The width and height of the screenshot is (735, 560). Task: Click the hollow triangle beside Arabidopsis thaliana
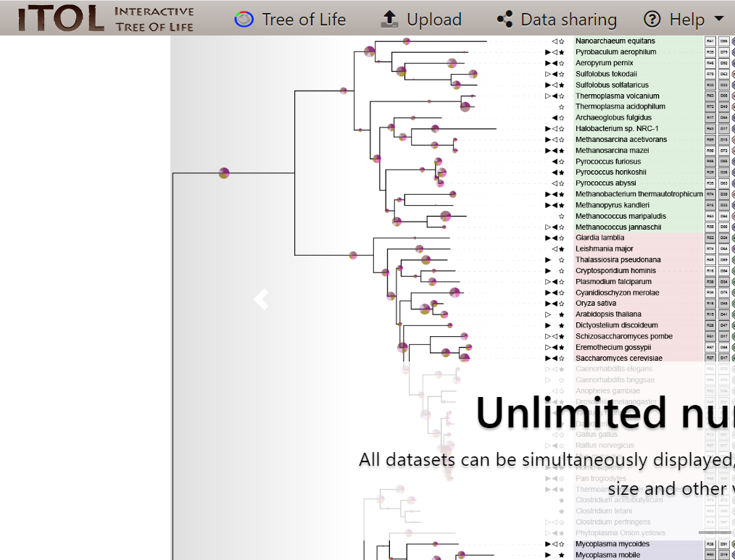[x=548, y=314]
